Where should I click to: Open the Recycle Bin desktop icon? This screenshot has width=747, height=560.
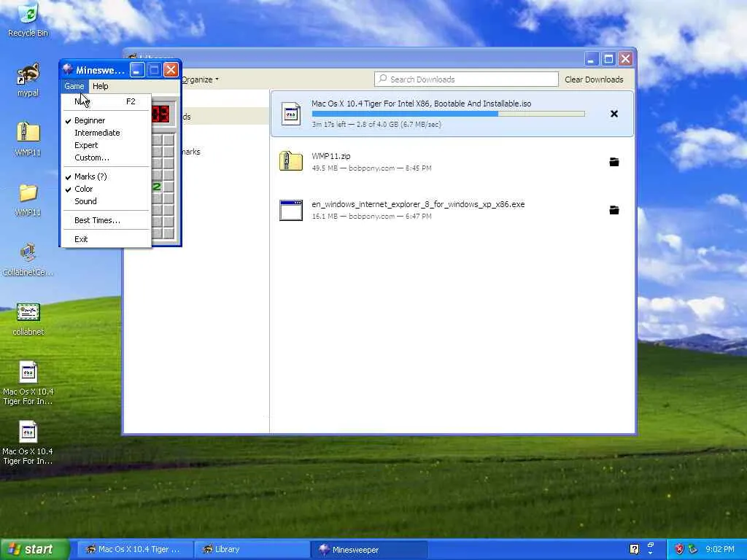28,20
